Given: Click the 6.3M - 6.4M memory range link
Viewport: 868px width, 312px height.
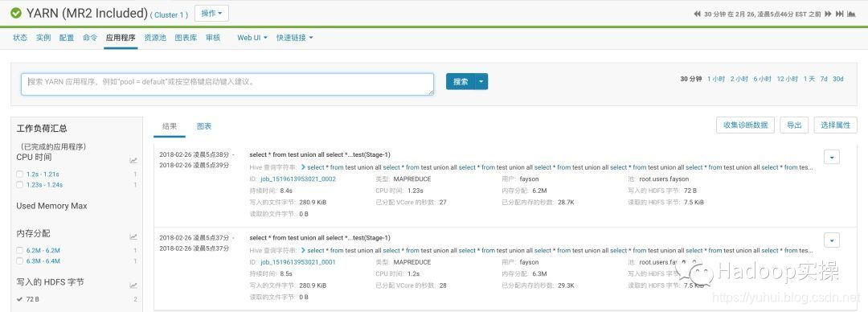Looking at the screenshot, I should [43, 261].
